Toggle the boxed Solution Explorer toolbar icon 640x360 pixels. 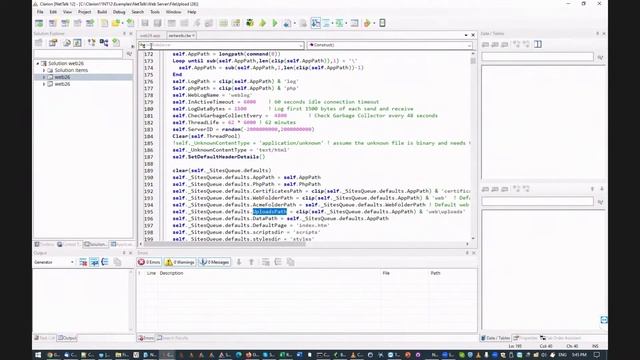tap(78, 43)
